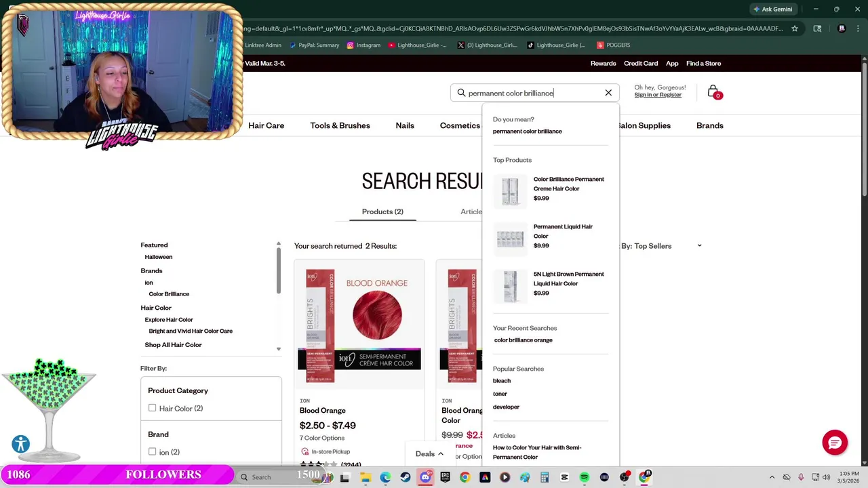
Task: Open Color Brilliance Permanent Creme Hair Color
Action: [568, 184]
